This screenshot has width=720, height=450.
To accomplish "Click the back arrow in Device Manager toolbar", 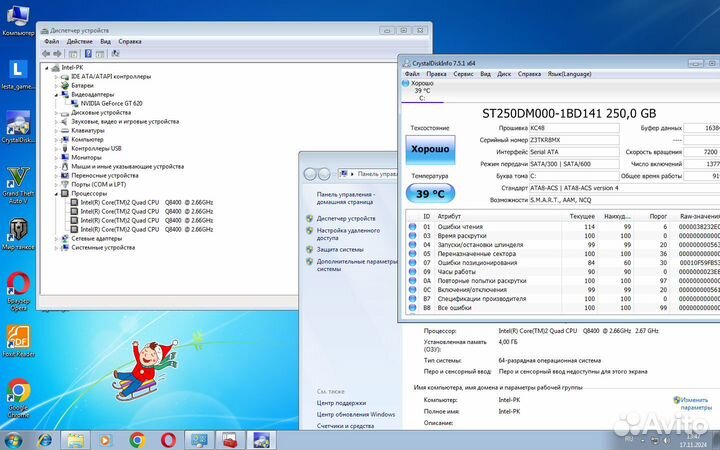I will (x=47, y=54).
